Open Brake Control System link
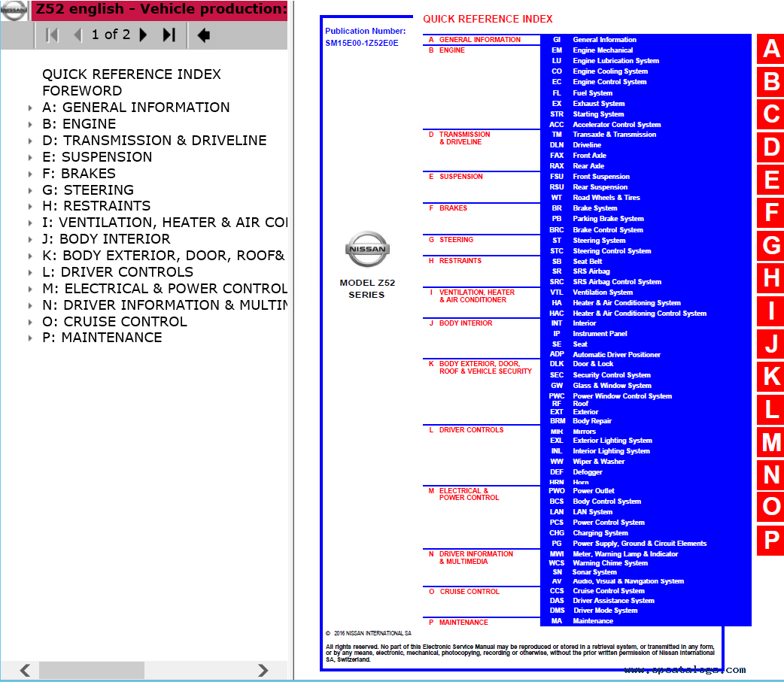The image size is (784, 682). 608,230
